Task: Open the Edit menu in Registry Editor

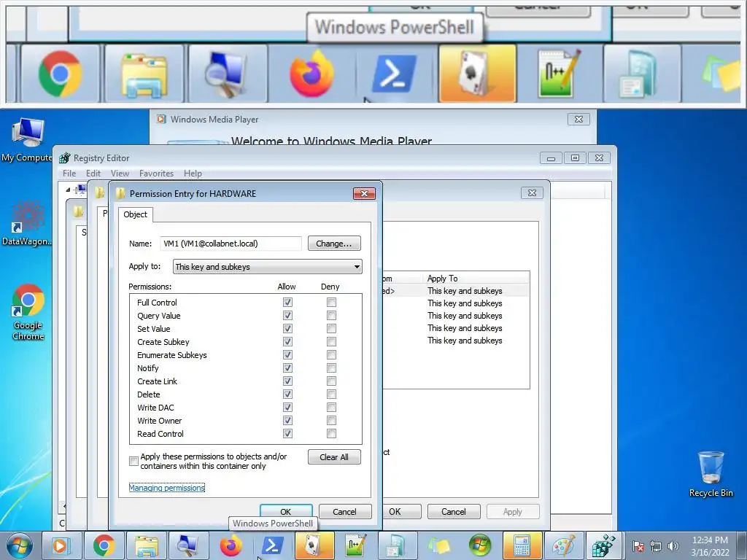Action: click(x=93, y=174)
